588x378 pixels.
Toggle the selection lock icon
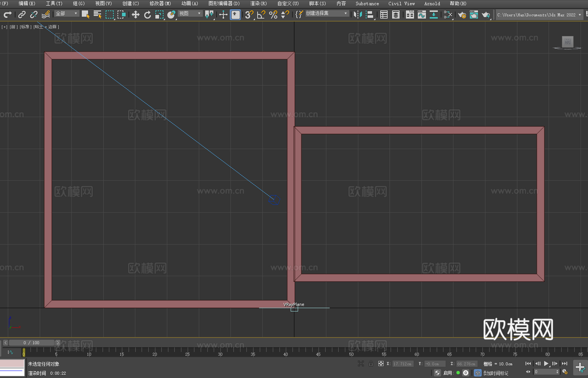(x=371, y=364)
